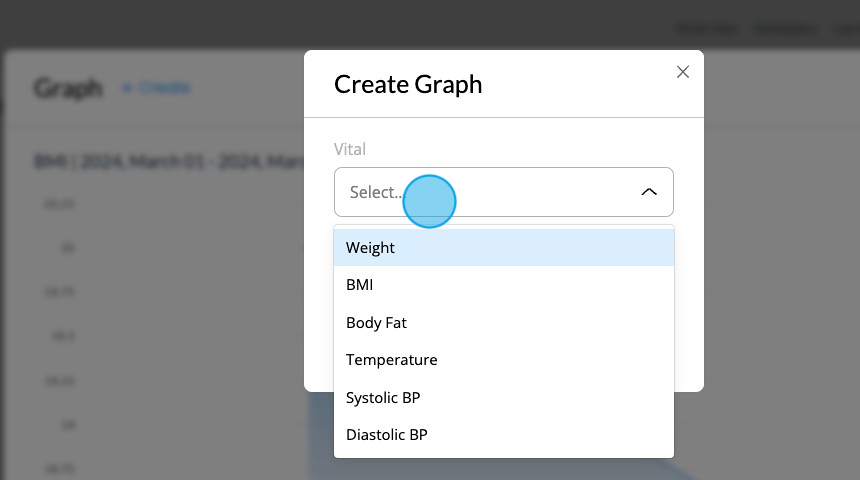
Task: Click the Vital Select... input field
Action: (503, 192)
